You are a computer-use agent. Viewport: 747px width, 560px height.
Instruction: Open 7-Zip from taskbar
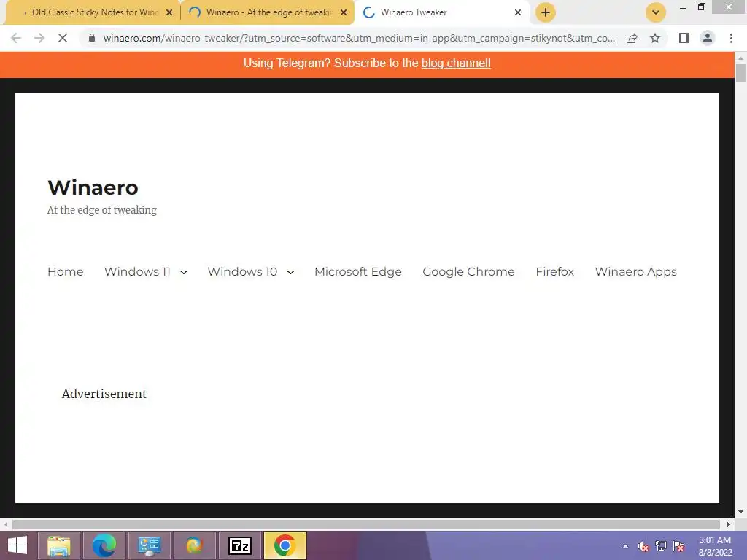click(x=239, y=545)
